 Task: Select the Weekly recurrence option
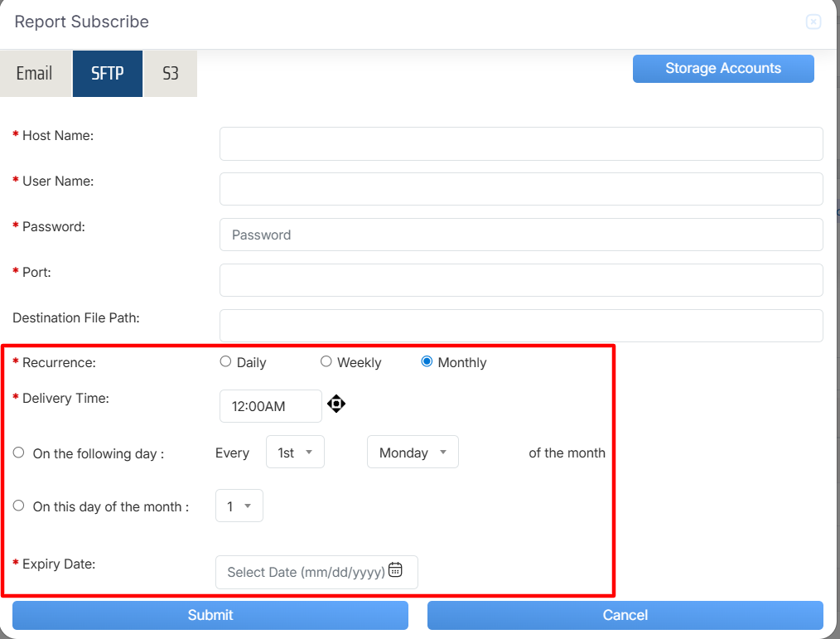(326, 361)
